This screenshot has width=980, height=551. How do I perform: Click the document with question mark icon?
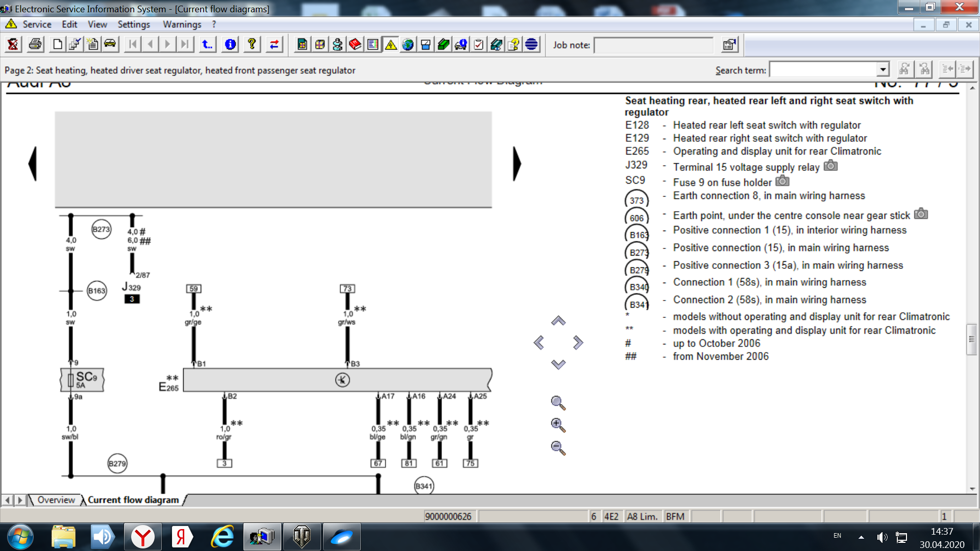pos(514,45)
